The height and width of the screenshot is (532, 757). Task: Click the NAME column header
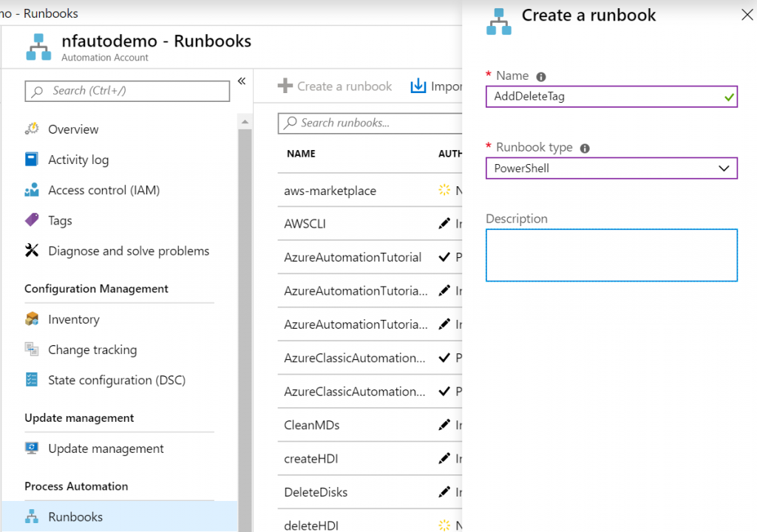[301, 154]
